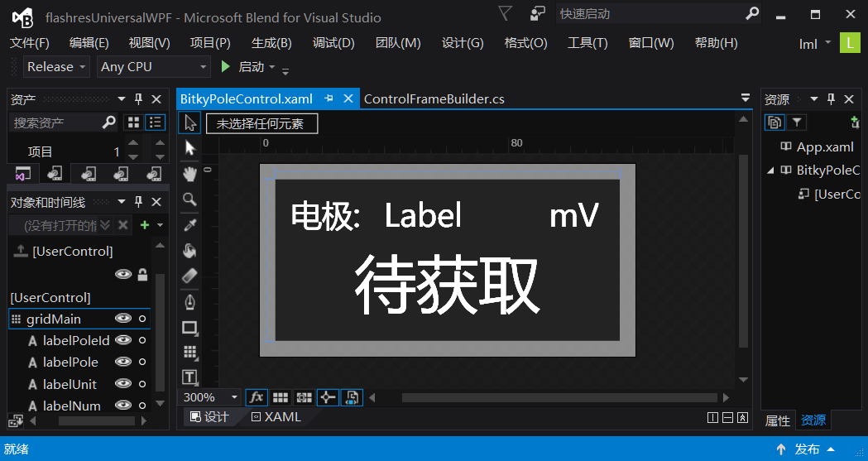The width and height of the screenshot is (868, 461).
Task: Click the filter funnel in 资源 panel
Action: 797,122
